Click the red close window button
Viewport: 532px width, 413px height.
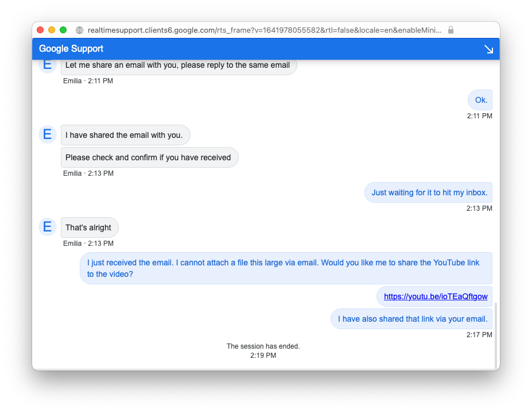40,30
